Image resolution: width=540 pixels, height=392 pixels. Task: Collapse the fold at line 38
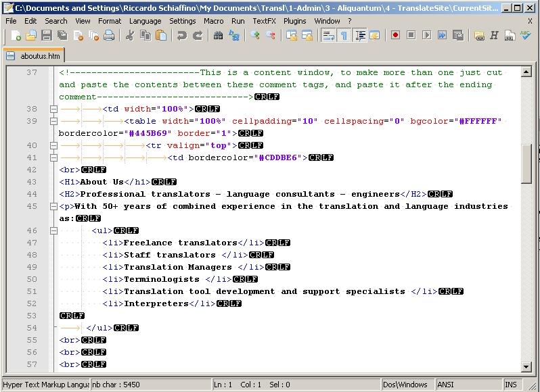pos(53,109)
